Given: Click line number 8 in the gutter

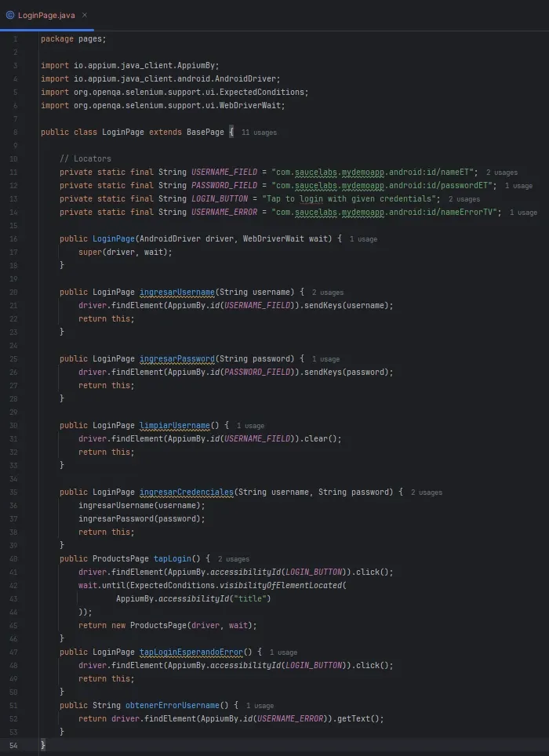Looking at the screenshot, I should (16, 132).
